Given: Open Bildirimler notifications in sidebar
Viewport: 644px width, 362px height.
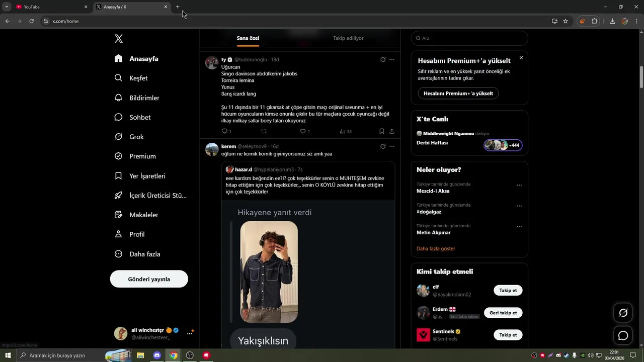Looking at the screenshot, I should pos(137,98).
